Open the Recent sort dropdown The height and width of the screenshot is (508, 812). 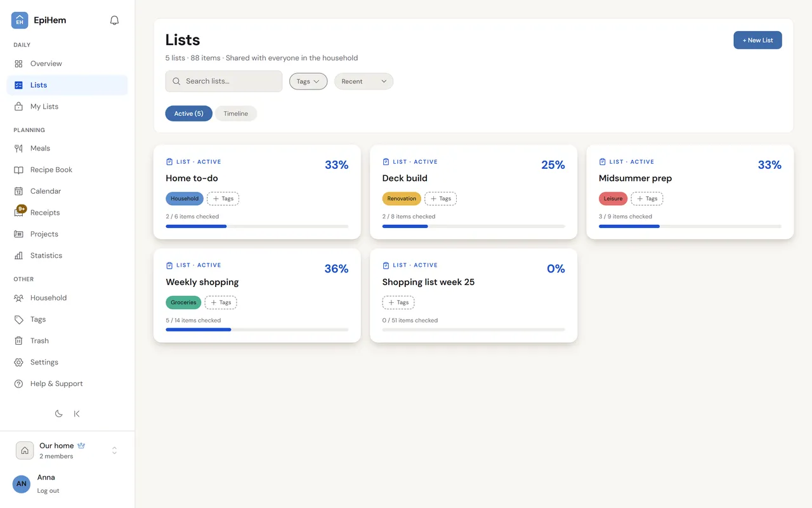click(363, 81)
